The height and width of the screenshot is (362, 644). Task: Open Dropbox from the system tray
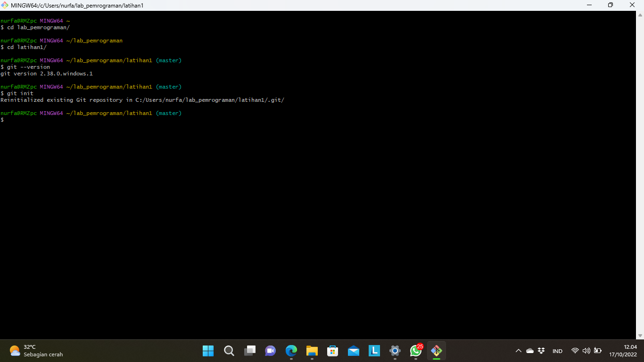pos(540,351)
